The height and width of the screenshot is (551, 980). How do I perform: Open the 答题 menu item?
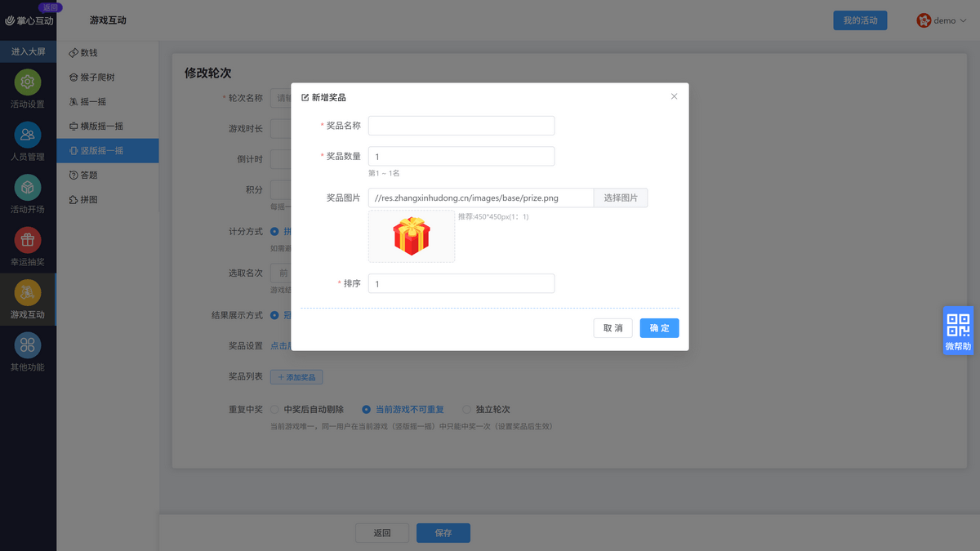[108, 176]
